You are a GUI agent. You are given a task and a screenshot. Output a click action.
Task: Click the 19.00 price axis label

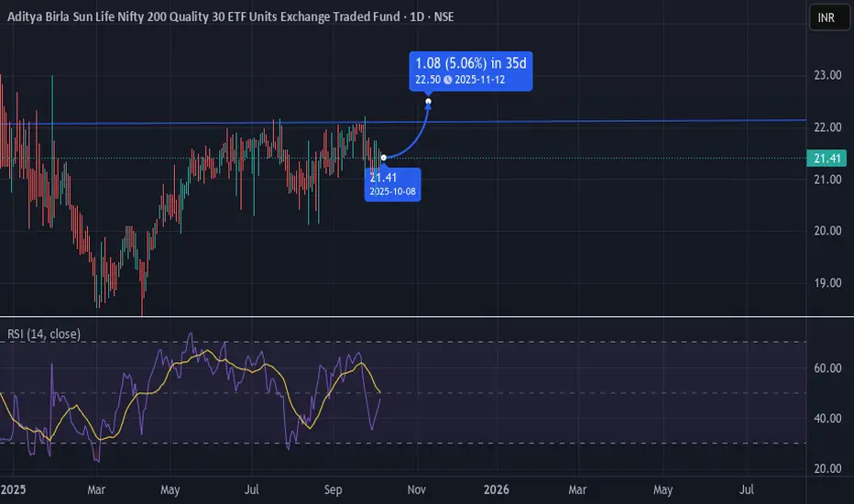coord(827,283)
